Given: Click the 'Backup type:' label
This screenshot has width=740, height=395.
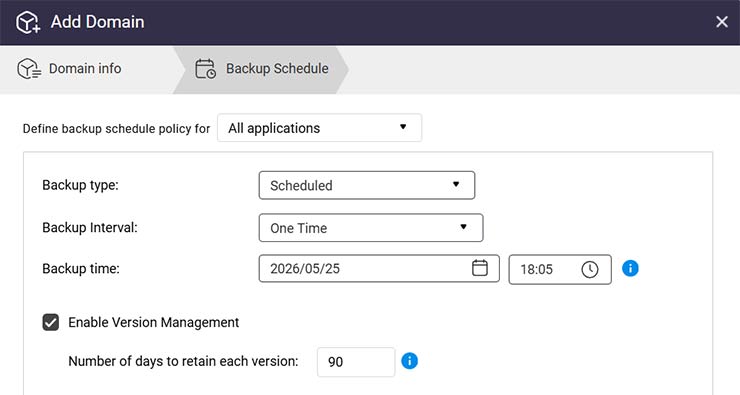Looking at the screenshot, I should (x=80, y=185).
